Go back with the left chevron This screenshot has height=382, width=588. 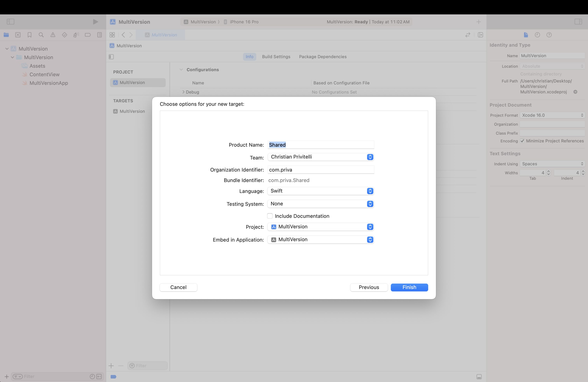click(123, 35)
